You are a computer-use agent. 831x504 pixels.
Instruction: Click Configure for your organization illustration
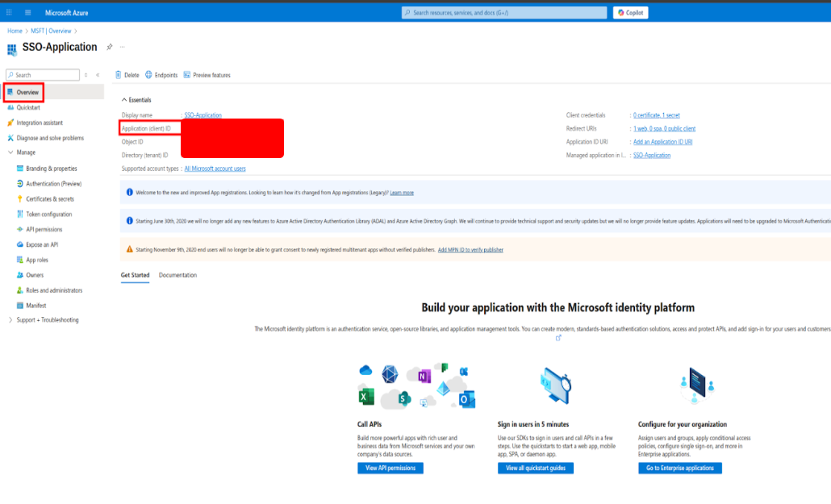click(697, 385)
